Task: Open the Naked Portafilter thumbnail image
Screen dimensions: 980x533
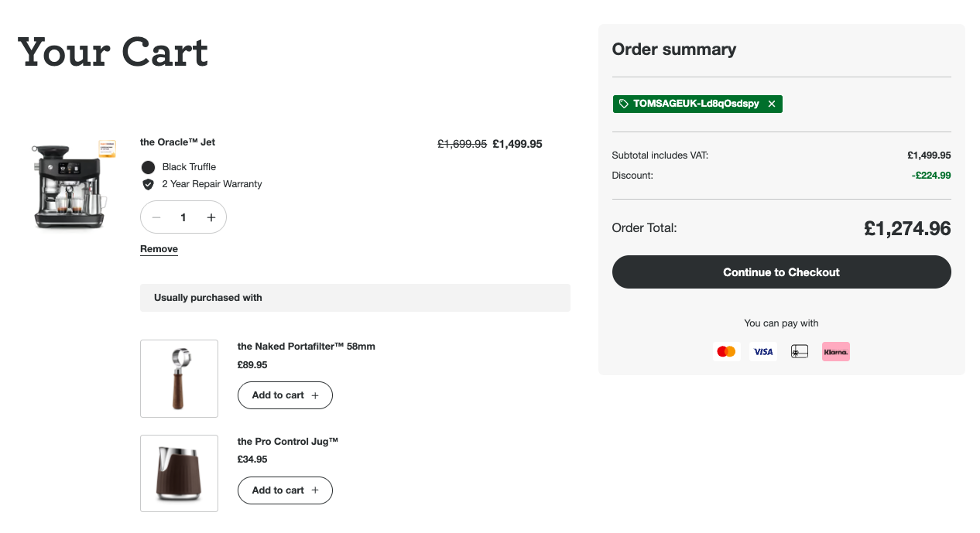Action: 179,378
